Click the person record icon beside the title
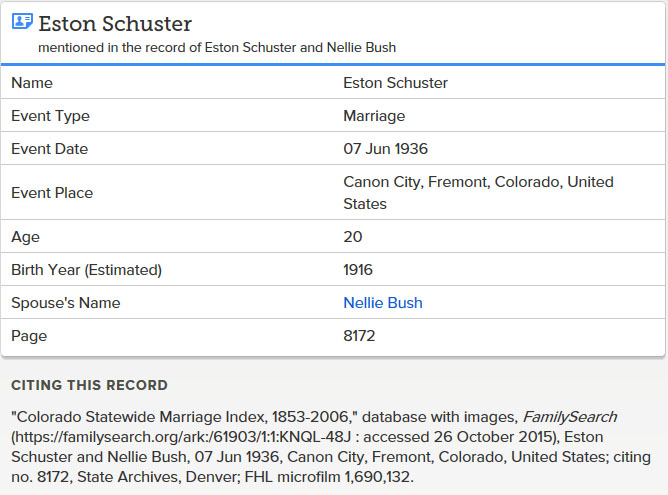 click(x=21, y=22)
